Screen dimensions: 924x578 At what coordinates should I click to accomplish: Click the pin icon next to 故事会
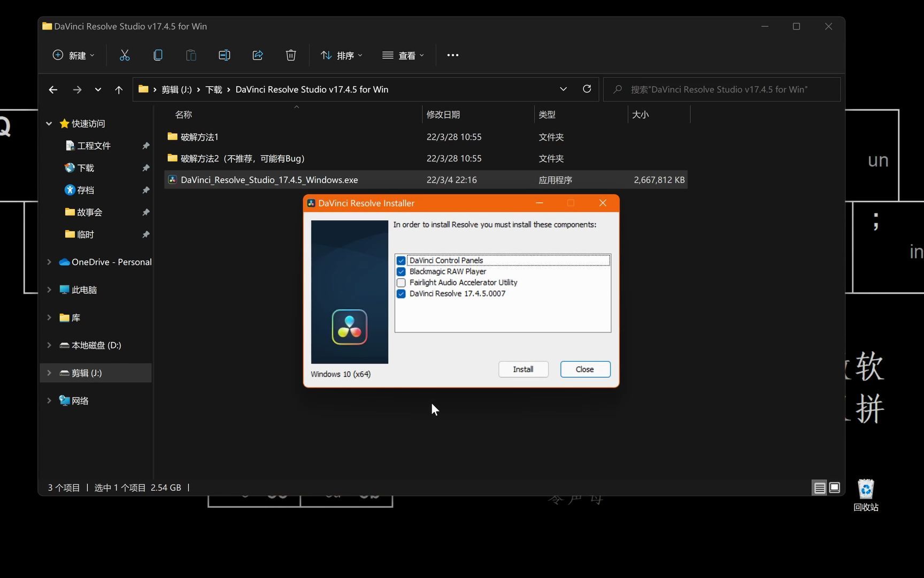tap(145, 212)
